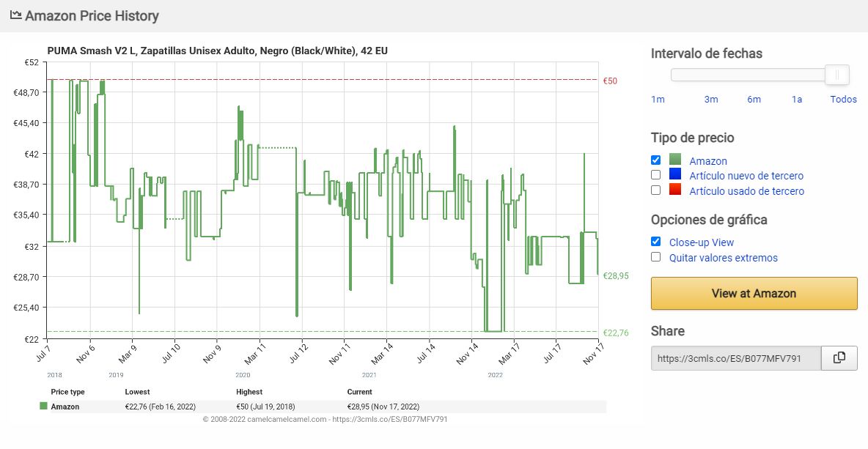Click the red third-party used swatch
The image size is (868, 449).
click(675, 190)
